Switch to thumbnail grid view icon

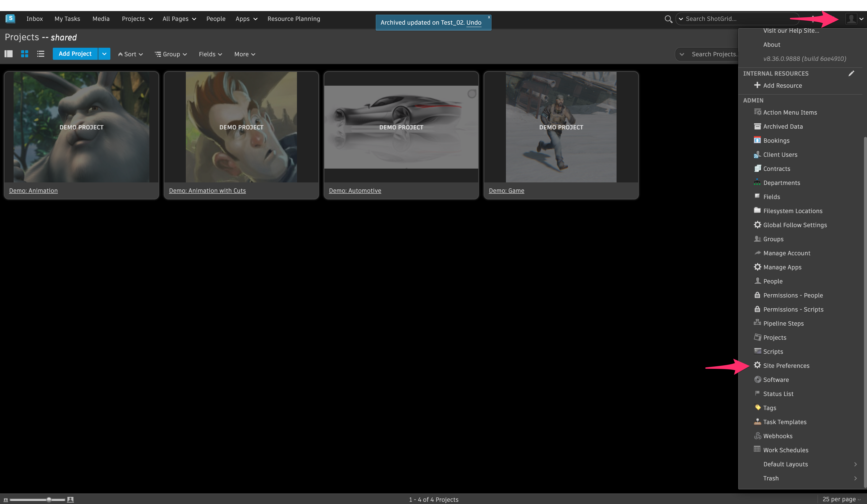tap(24, 54)
